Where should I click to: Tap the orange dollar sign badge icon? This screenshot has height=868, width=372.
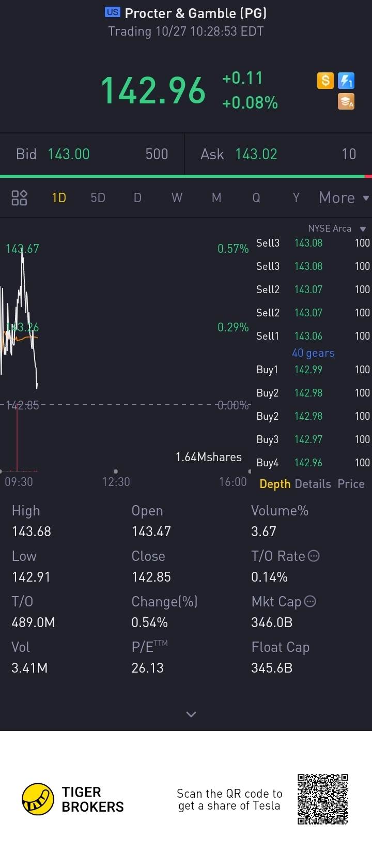(x=325, y=81)
